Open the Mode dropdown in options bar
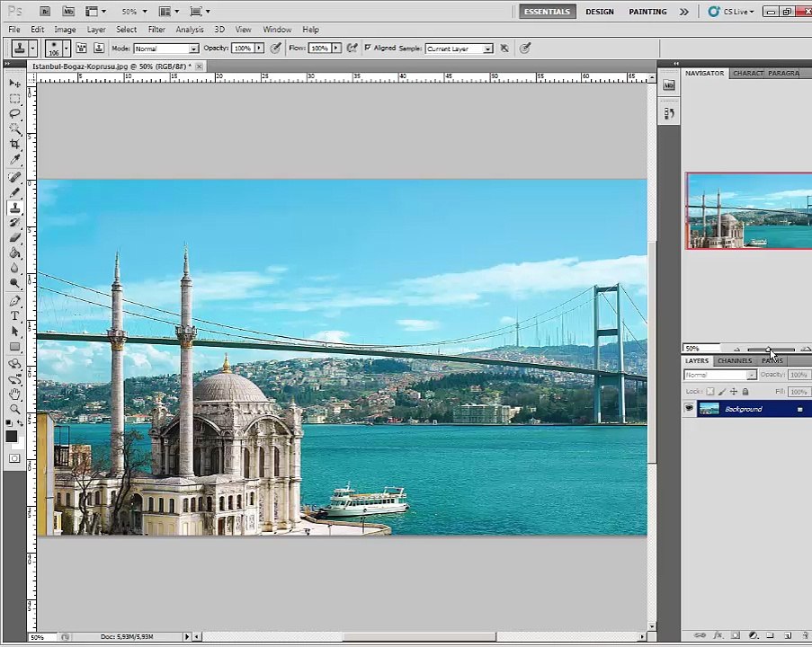Image resolution: width=812 pixels, height=647 pixels. 166,49
